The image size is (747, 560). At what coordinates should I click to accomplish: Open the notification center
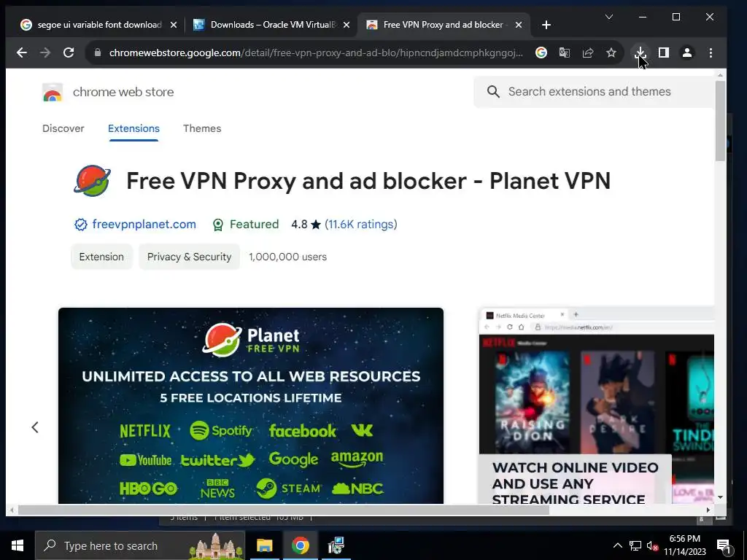click(723, 545)
